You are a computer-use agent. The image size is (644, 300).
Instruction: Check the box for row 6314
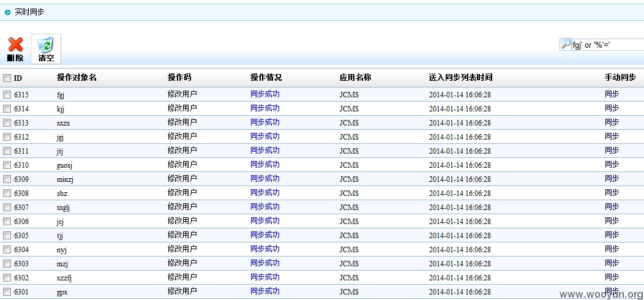[7, 109]
